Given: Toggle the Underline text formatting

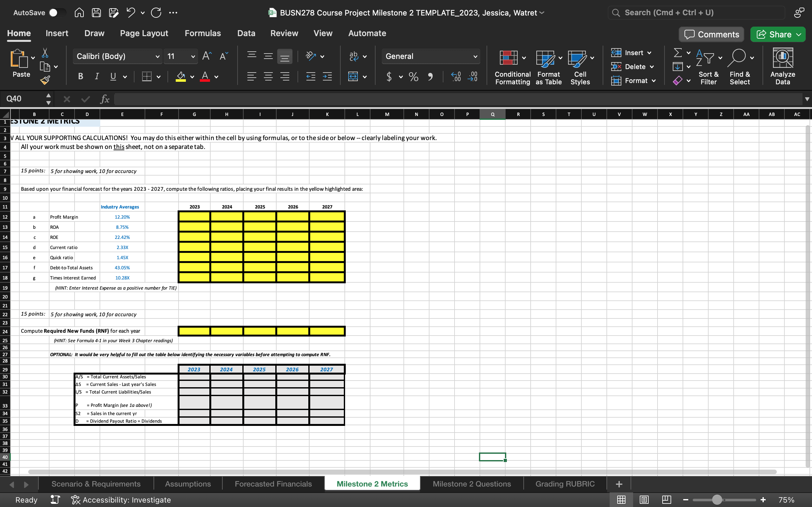Looking at the screenshot, I should (x=113, y=76).
